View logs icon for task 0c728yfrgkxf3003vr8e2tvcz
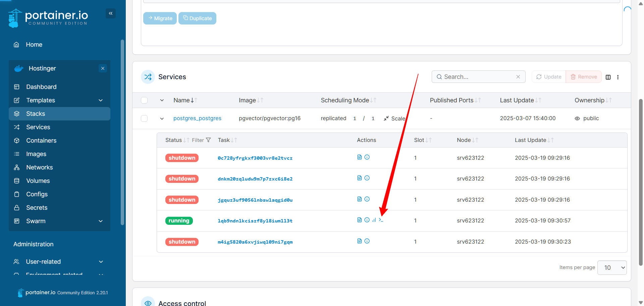 pyautogui.click(x=360, y=157)
